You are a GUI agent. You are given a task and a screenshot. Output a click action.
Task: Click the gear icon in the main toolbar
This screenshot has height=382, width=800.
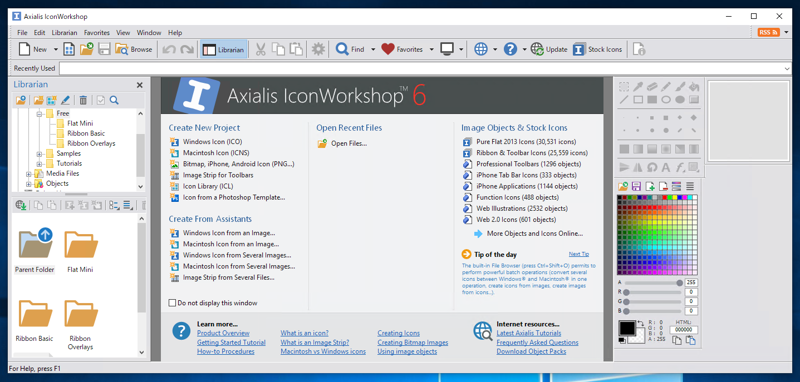(x=318, y=49)
